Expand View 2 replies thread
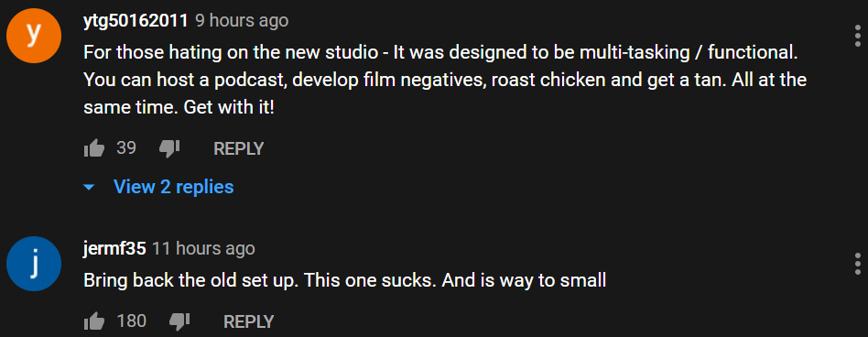868x337 pixels. tap(173, 187)
